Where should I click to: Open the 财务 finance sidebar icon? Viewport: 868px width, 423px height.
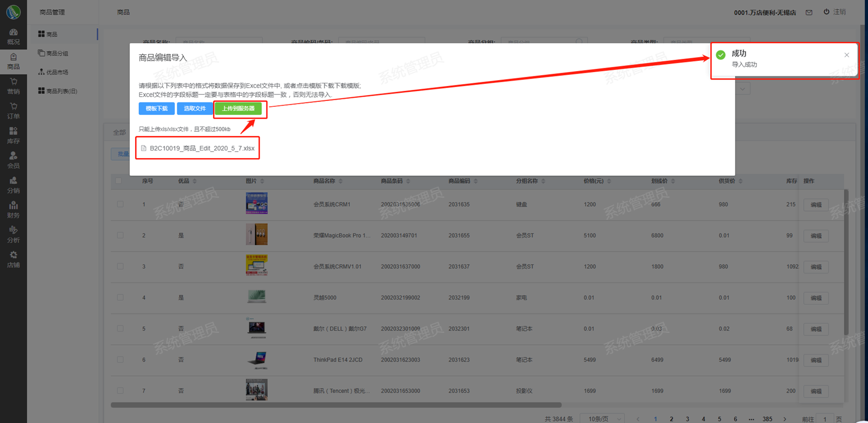click(13, 210)
